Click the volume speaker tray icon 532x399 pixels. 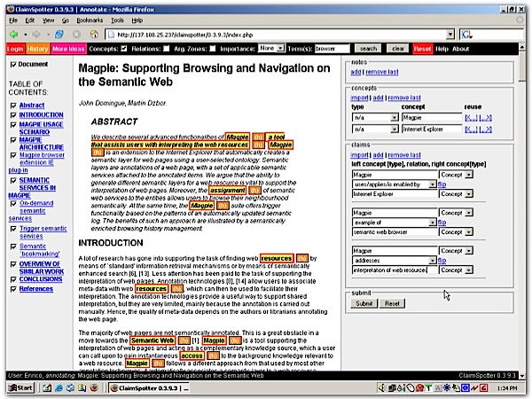pos(381,387)
